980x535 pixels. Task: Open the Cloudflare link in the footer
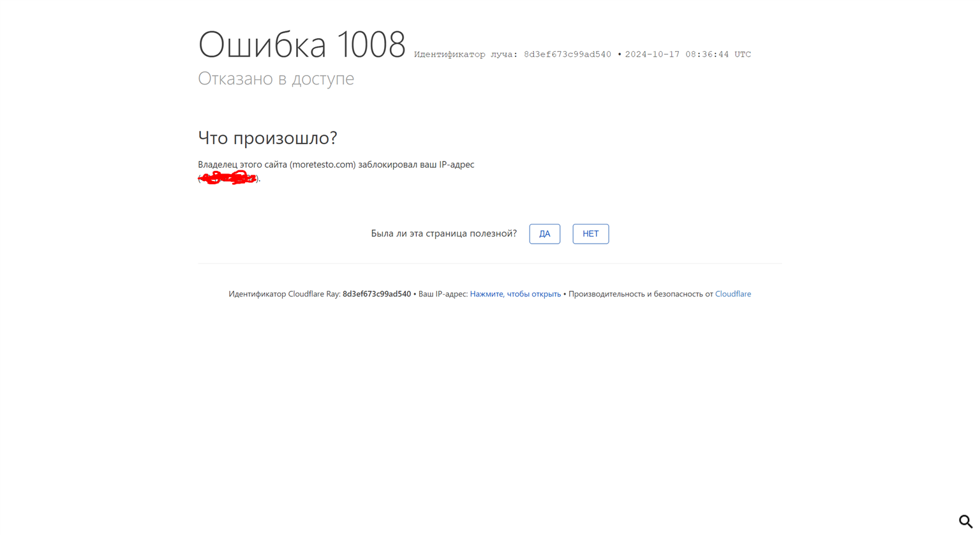tap(732, 294)
